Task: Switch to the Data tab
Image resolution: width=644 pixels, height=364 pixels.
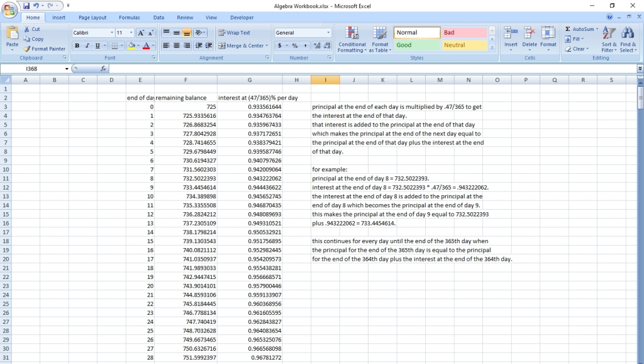Action: tap(158, 18)
